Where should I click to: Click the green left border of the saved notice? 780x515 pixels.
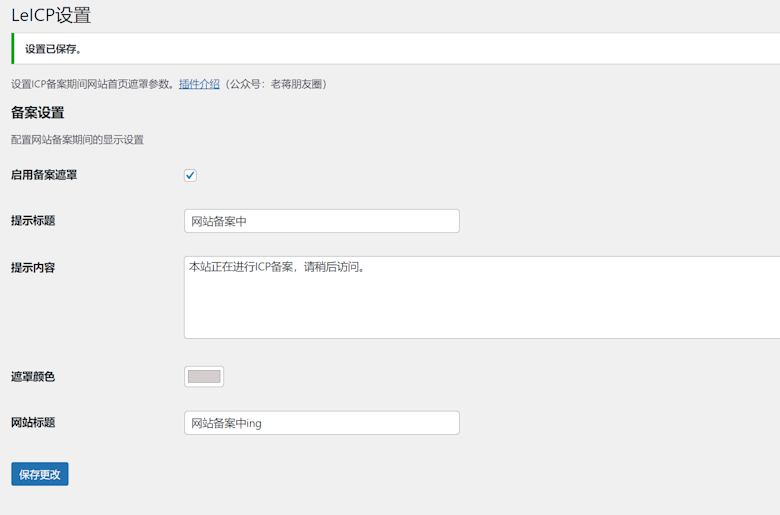[x=13, y=48]
